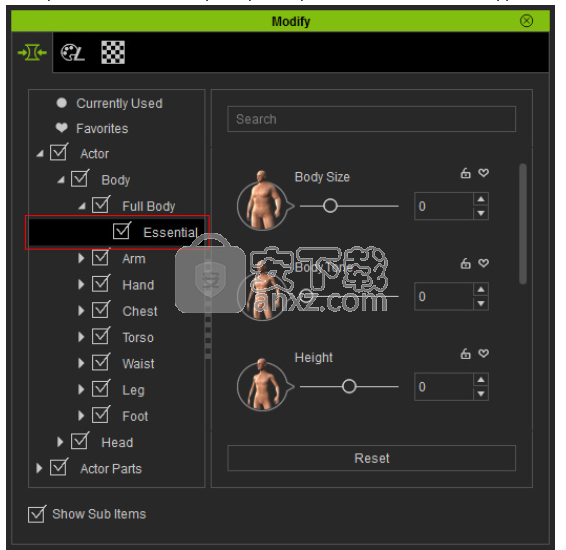Viewport: 566px width, 550px height.
Task: Collapse the Full Body tree node
Action: coord(82,206)
